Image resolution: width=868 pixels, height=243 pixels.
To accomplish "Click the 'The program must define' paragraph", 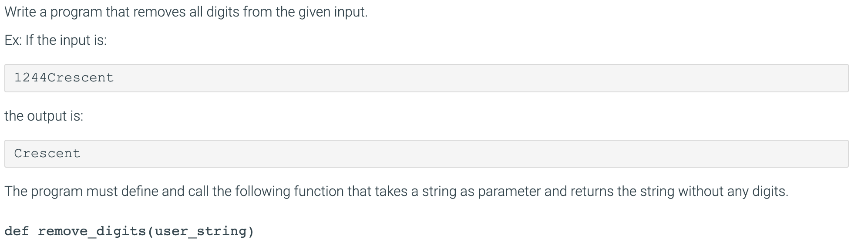I will [x=396, y=192].
